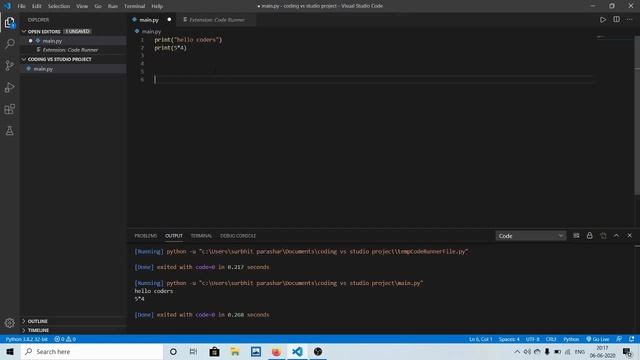Screen dimensions: 640x360
Task: Open the File menu
Action: [21, 6]
